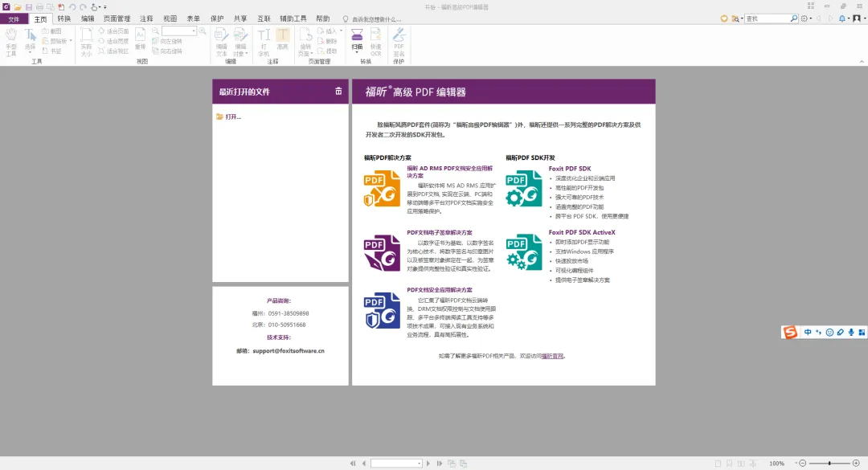
Task: Choose Fit Width (适合宽度)
Action: (x=113, y=42)
